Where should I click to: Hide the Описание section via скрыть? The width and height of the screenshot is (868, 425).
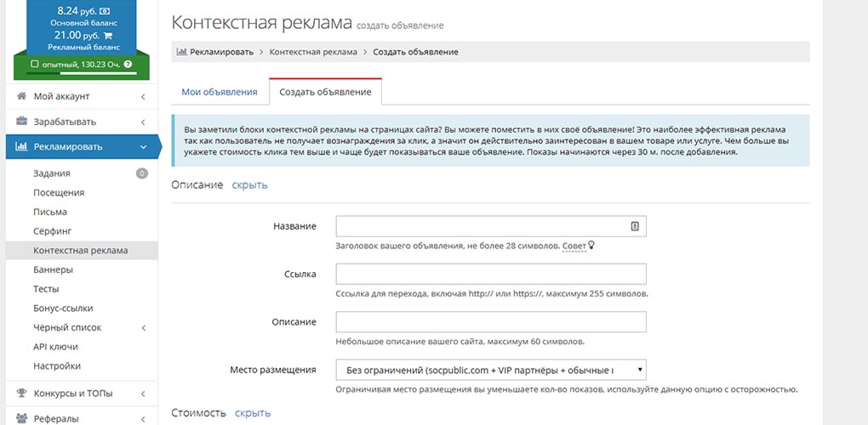(249, 185)
